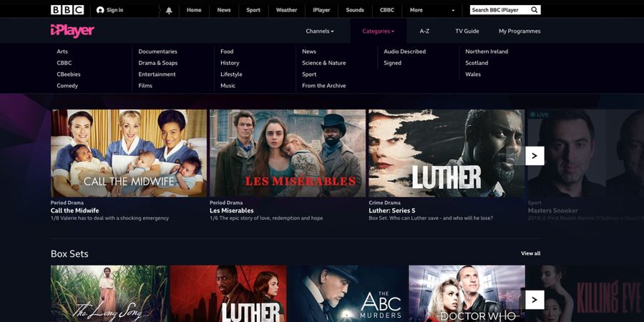Open Sounds in the top bar
The width and height of the screenshot is (644, 322).
(x=355, y=10)
